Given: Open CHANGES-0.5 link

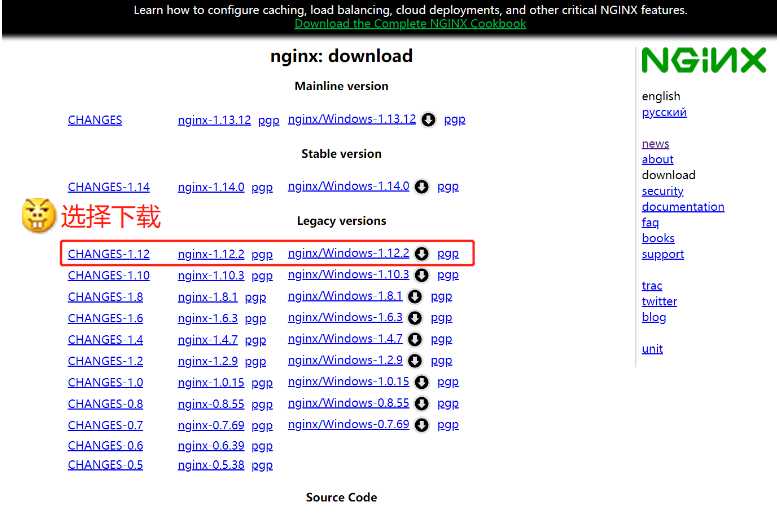Looking at the screenshot, I should point(105,465).
